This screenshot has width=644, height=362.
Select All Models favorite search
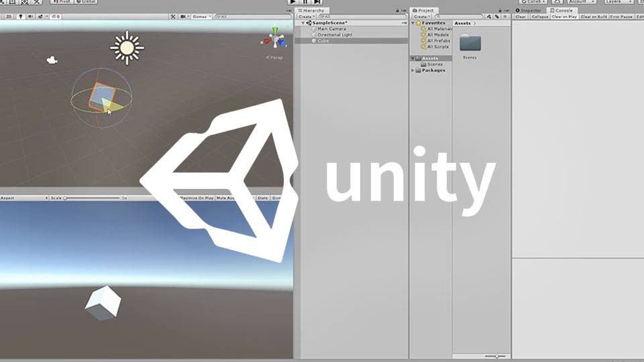coord(438,35)
